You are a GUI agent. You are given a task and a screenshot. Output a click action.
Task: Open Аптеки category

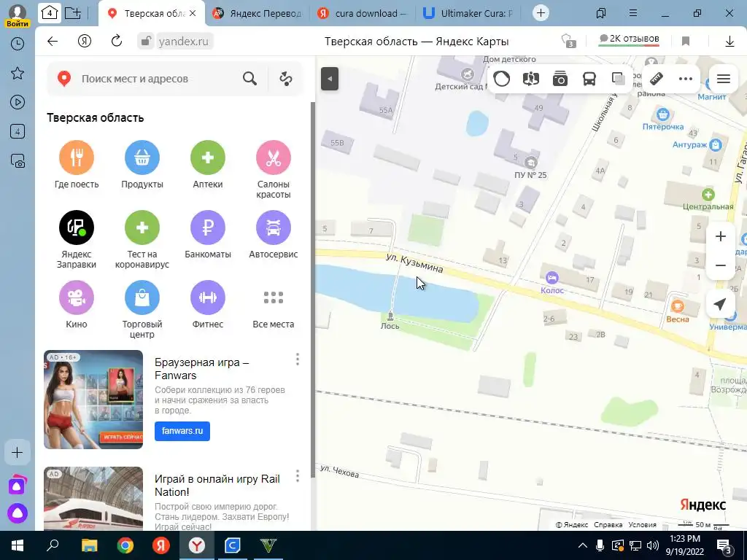(x=208, y=166)
